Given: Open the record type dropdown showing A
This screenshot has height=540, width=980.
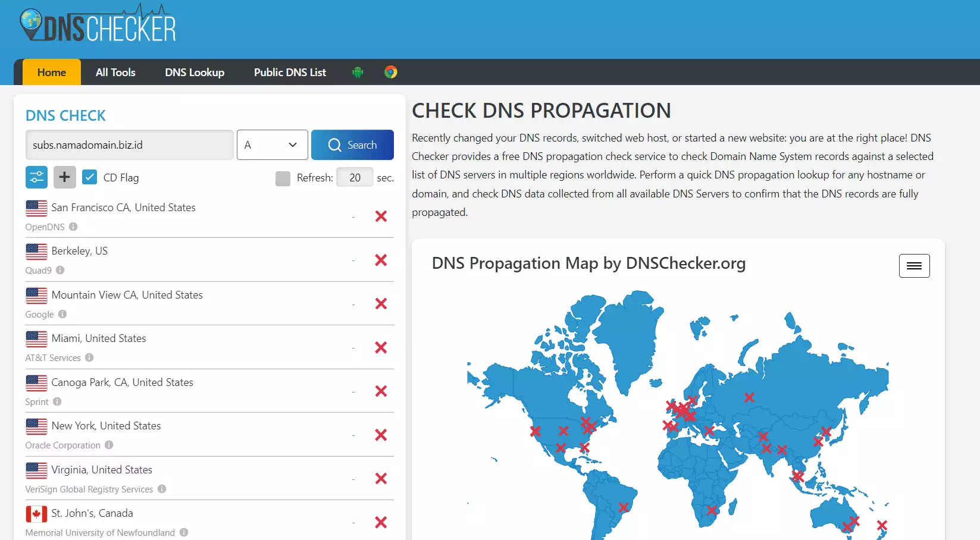Looking at the screenshot, I should pyautogui.click(x=273, y=145).
